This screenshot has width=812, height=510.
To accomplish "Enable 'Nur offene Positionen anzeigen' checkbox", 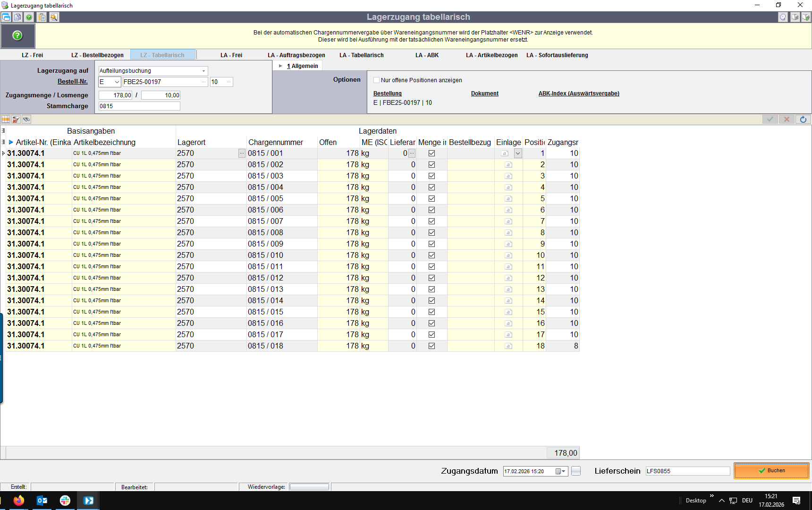I will pyautogui.click(x=376, y=80).
